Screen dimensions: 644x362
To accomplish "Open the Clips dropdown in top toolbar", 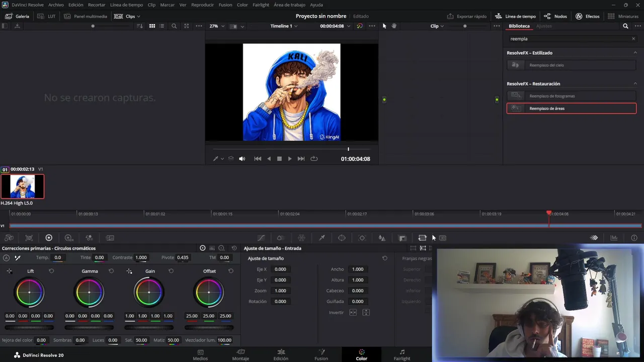I will (127, 16).
